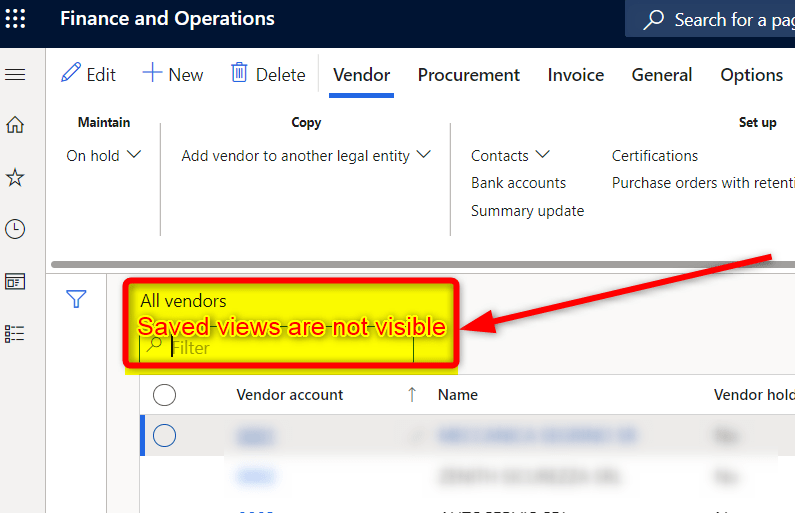Click the Edit button
This screenshot has width=795, height=513.
[88, 75]
